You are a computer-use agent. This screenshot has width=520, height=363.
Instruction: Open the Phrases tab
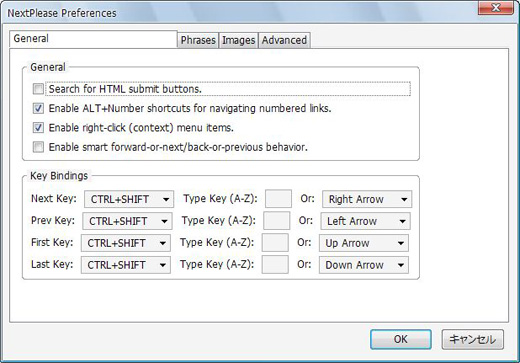(198, 40)
